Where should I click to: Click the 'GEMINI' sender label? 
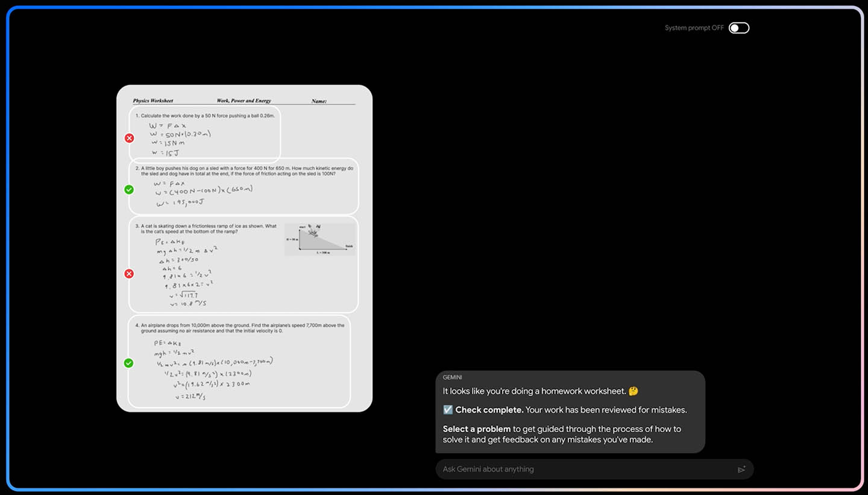452,377
